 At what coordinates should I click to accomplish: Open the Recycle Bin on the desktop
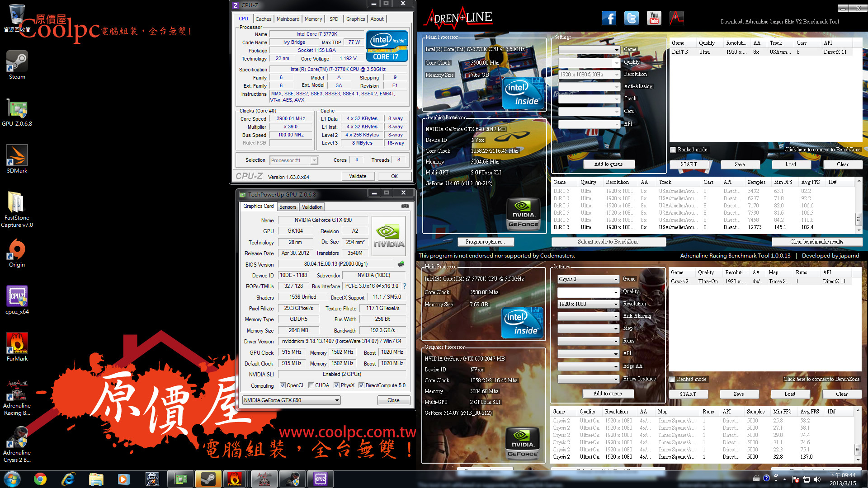tap(17, 18)
